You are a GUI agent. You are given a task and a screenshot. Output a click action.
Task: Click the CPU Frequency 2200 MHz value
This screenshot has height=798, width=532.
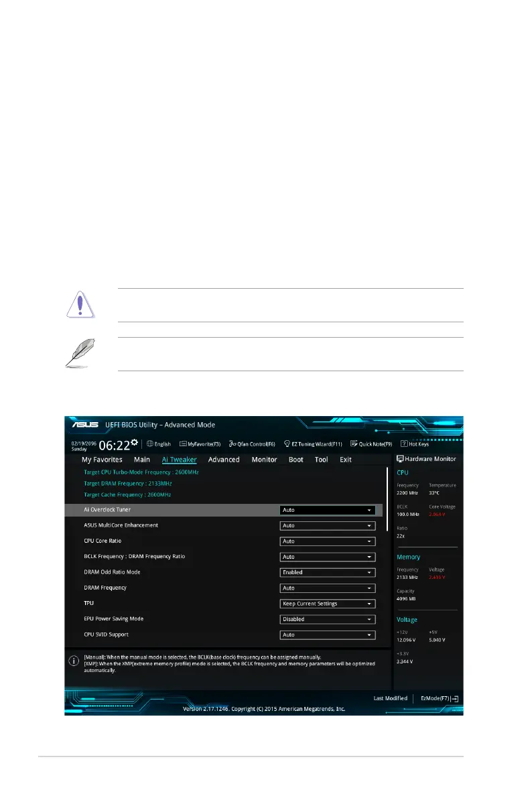pyautogui.click(x=407, y=493)
